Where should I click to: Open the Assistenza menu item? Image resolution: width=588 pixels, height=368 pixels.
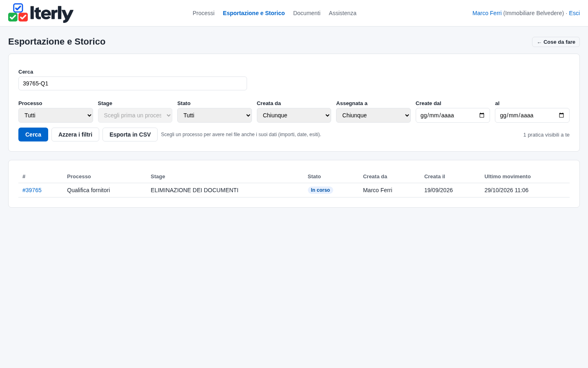tap(343, 13)
